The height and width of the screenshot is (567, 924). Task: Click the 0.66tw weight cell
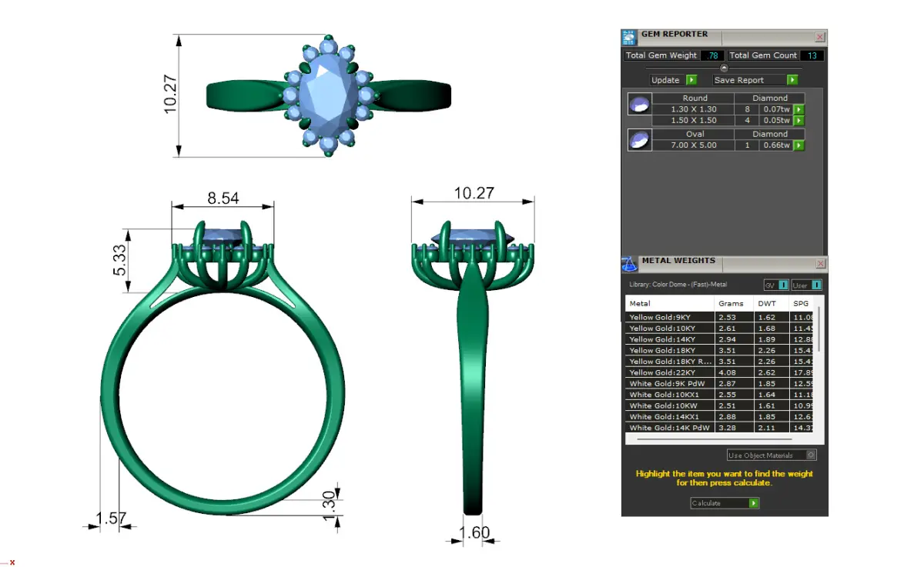[778, 145]
